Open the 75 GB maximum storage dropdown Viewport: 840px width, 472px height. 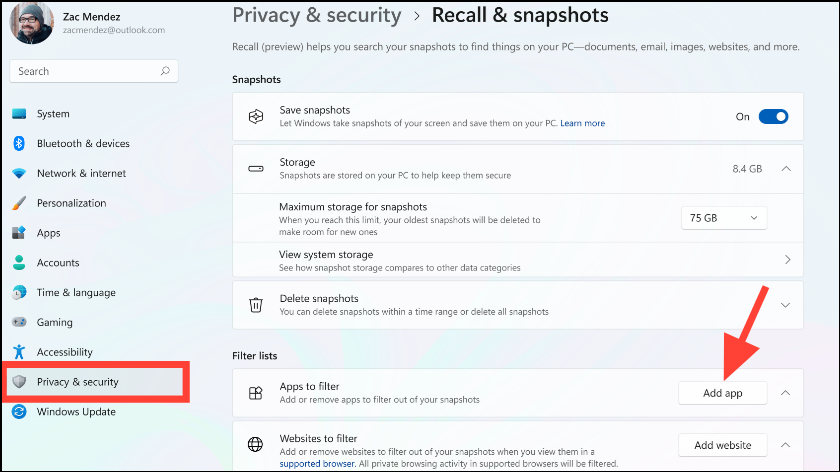724,218
